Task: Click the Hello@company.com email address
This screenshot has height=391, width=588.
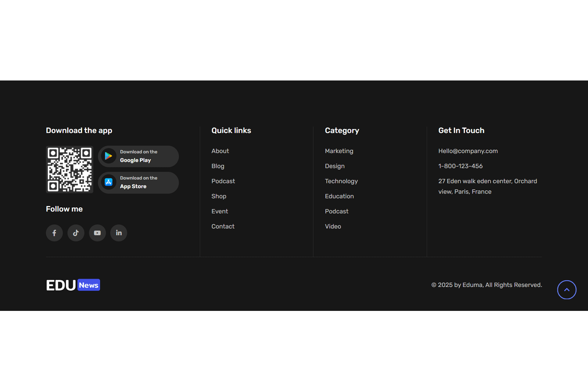Action: pos(468,151)
